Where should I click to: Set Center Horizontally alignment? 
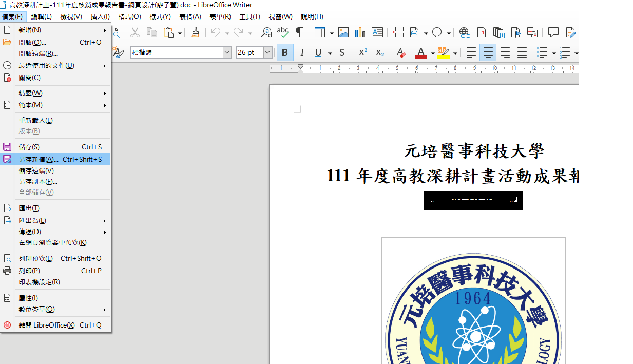[x=488, y=52]
